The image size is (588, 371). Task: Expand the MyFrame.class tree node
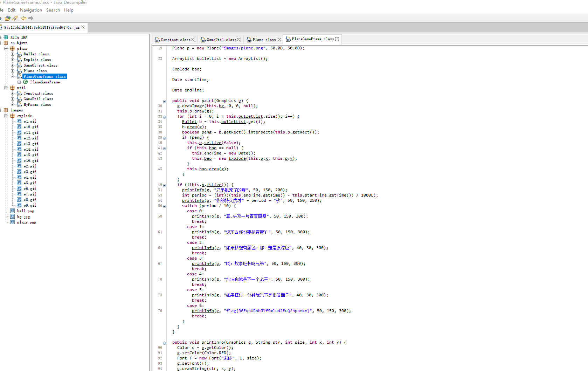click(13, 105)
